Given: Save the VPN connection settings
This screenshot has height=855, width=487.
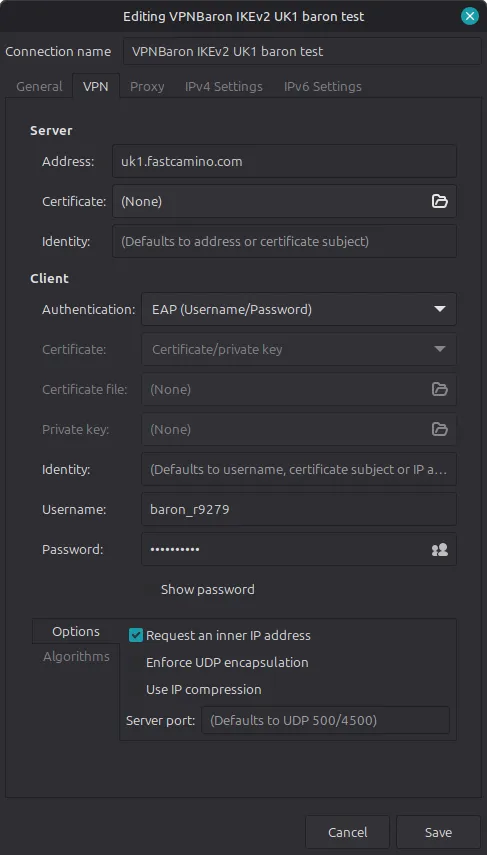Looking at the screenshot, I should tap(438, 833).
